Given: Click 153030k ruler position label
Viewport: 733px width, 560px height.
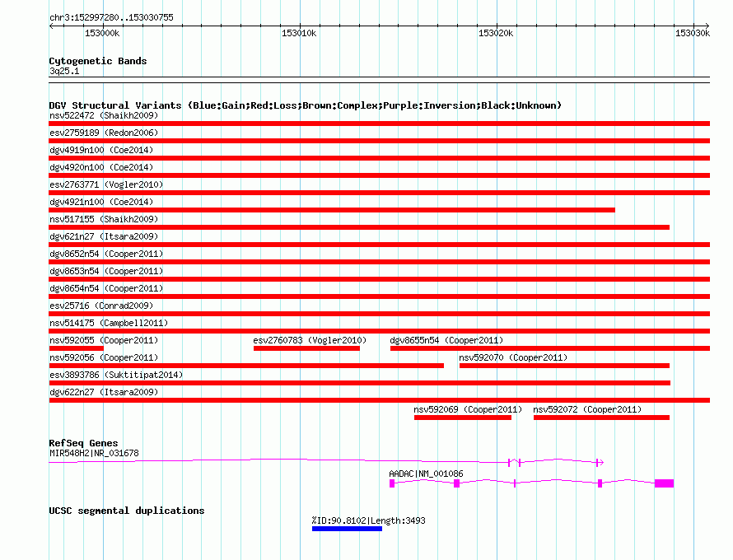Looking at the screenshot, I should pyautogui.click(x=693, y=33).
